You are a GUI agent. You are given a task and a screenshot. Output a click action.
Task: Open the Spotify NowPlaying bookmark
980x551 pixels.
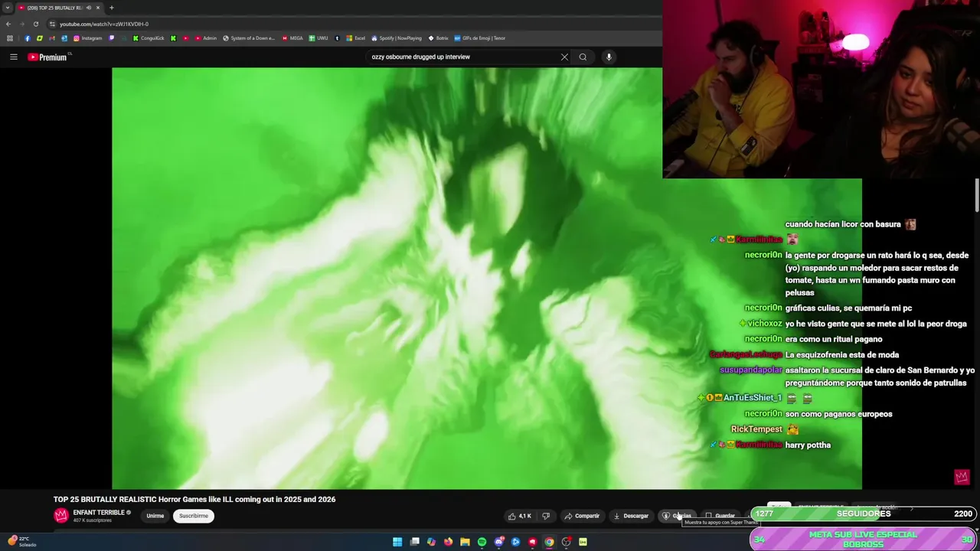(x=397, y=37)
